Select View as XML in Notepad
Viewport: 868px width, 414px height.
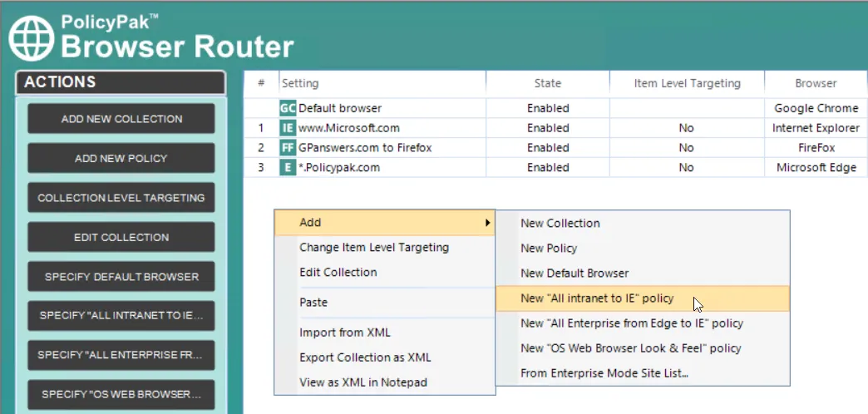385,382
